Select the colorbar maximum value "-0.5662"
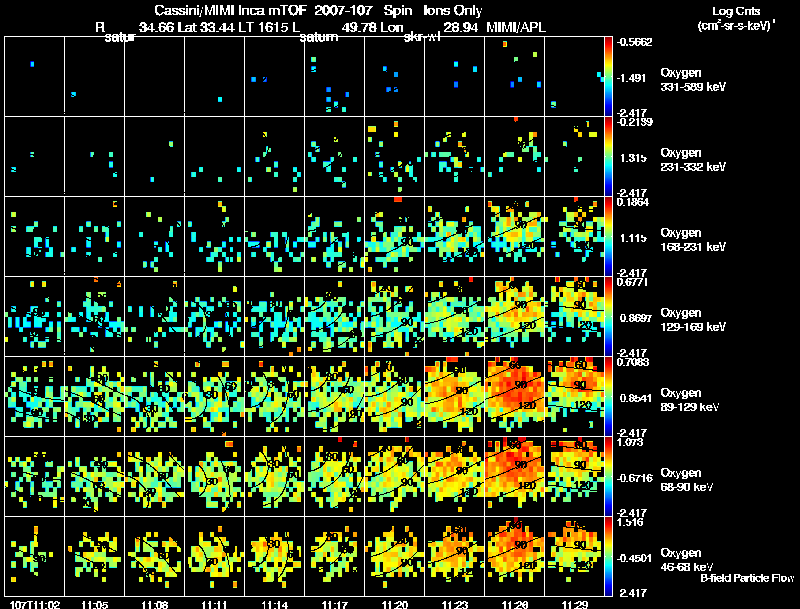The height and width of the screenshot is (609, 800). point(634,42)
